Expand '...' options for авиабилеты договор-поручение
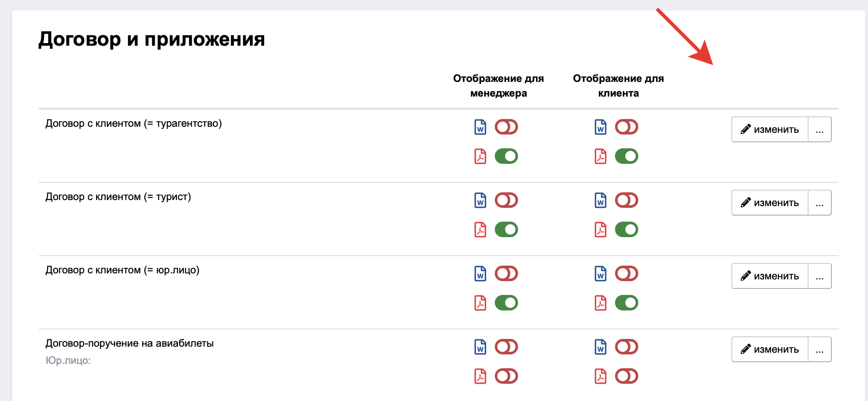868x401 pixels. 820,349
